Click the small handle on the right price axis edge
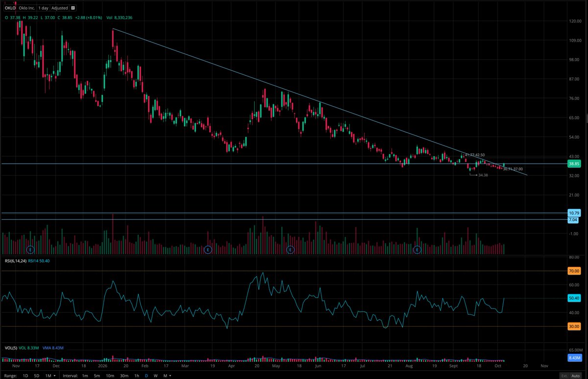Viewport: 588px width, 379px height. coord(586,118)
